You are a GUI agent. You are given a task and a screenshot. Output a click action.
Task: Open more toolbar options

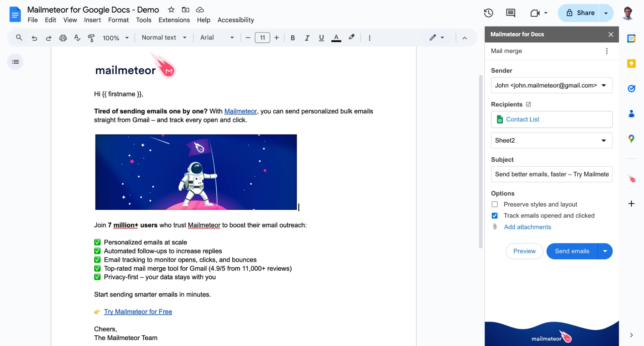click(369, 38)
